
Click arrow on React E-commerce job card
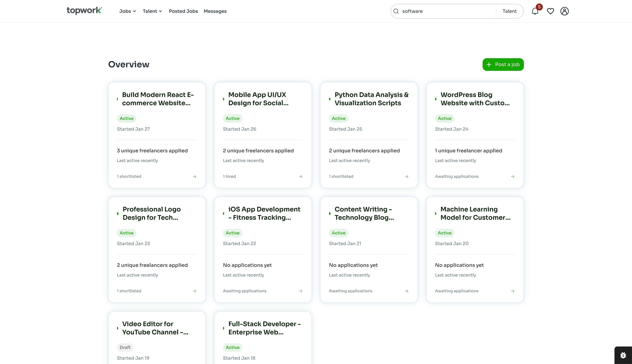(x=195, y=177)
